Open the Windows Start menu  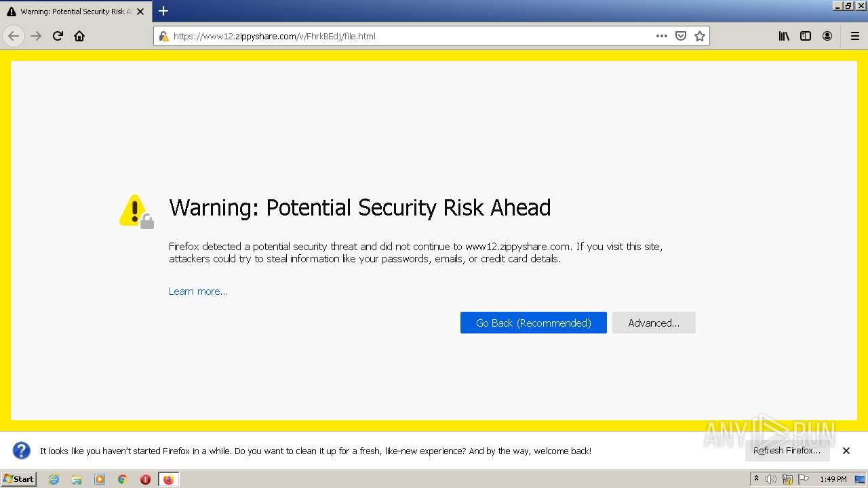pyautogui.click(x=18, y=479)
